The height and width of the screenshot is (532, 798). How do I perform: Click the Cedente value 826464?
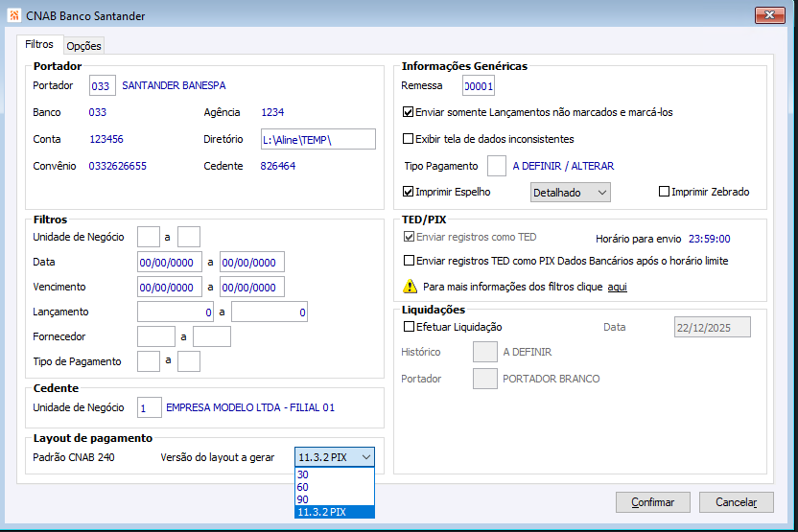pyautogui.click(x=278, y=166)
